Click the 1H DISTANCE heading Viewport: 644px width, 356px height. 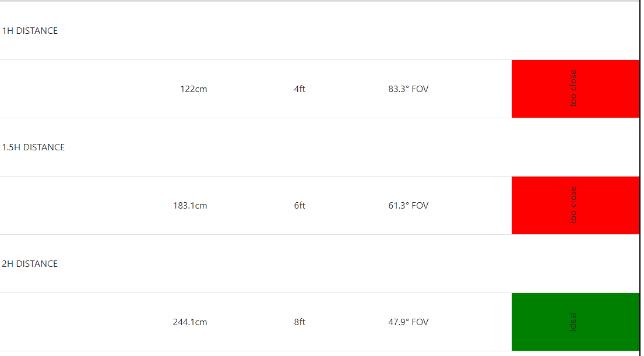point(30,31)
